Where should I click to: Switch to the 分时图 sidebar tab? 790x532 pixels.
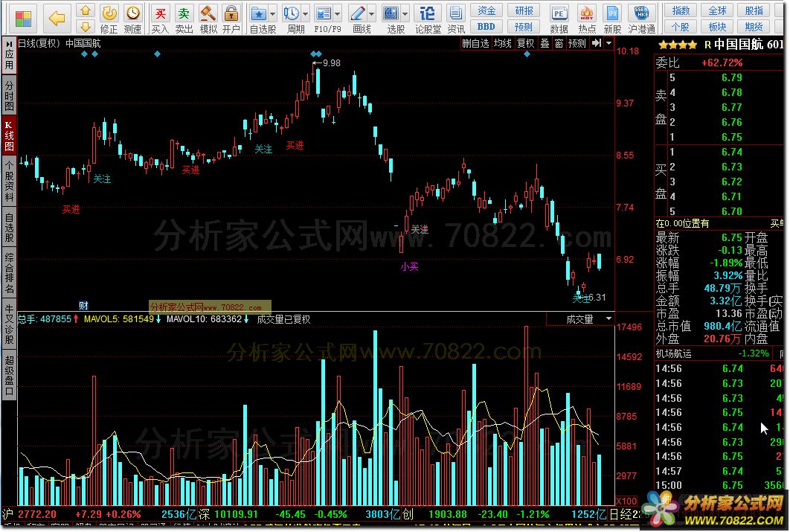pos(9,94)
